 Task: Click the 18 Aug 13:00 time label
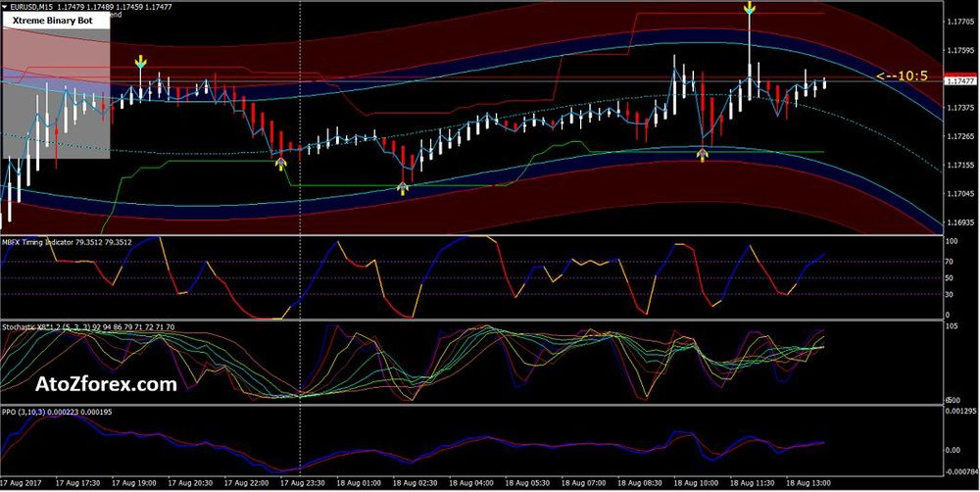806,483
